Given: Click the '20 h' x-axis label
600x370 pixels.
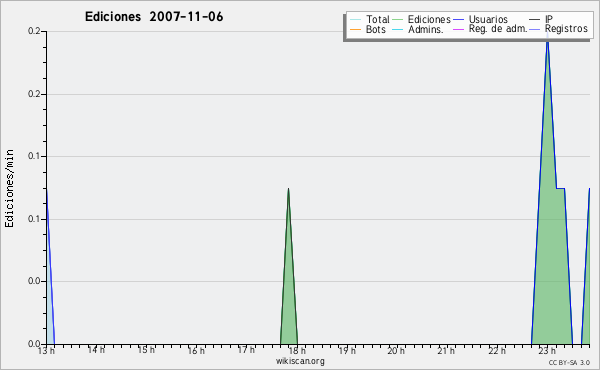Looking at the screenshot, I should 396,350.
